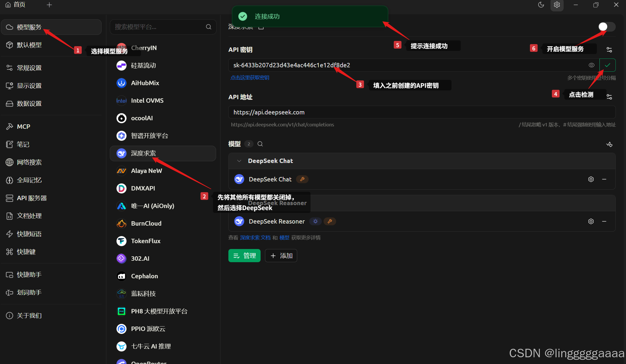The width and height of the screenshot is (626, 364).
Task: Click the model health check icon
Action: 609,144
